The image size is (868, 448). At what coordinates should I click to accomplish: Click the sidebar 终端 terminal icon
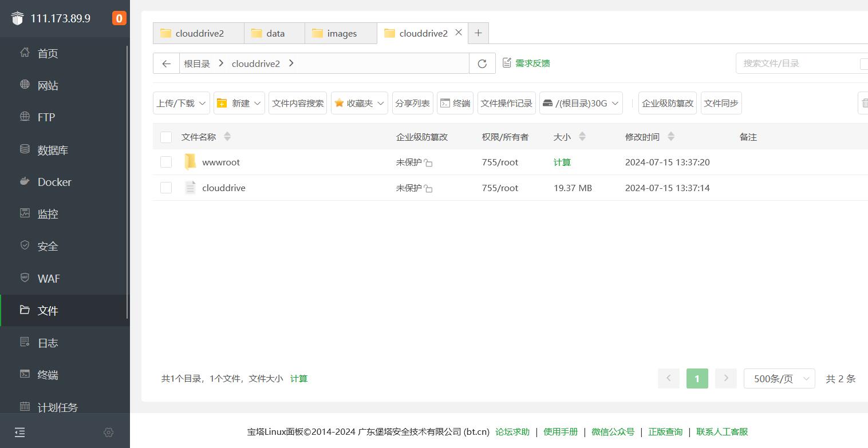click(x=25, y=374)
